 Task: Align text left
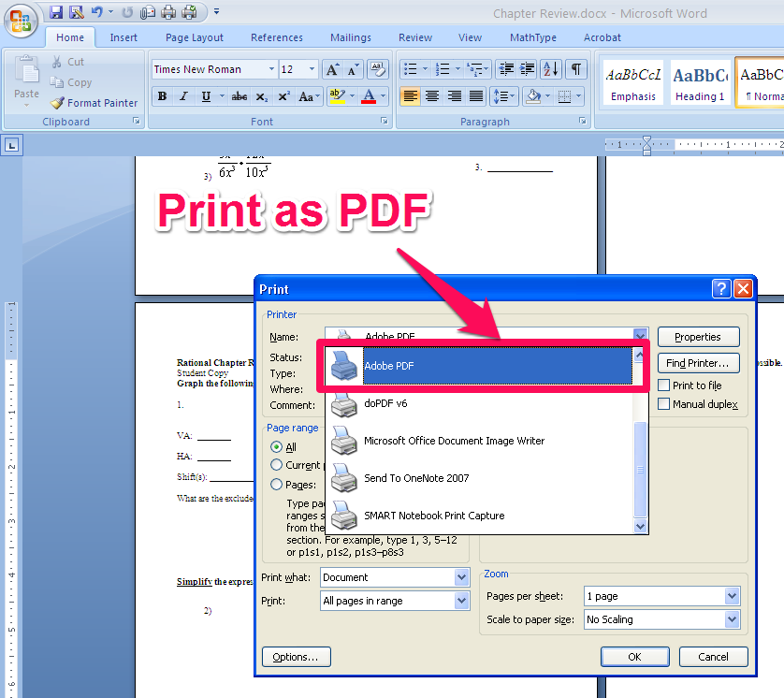click(x=410, y=95)
